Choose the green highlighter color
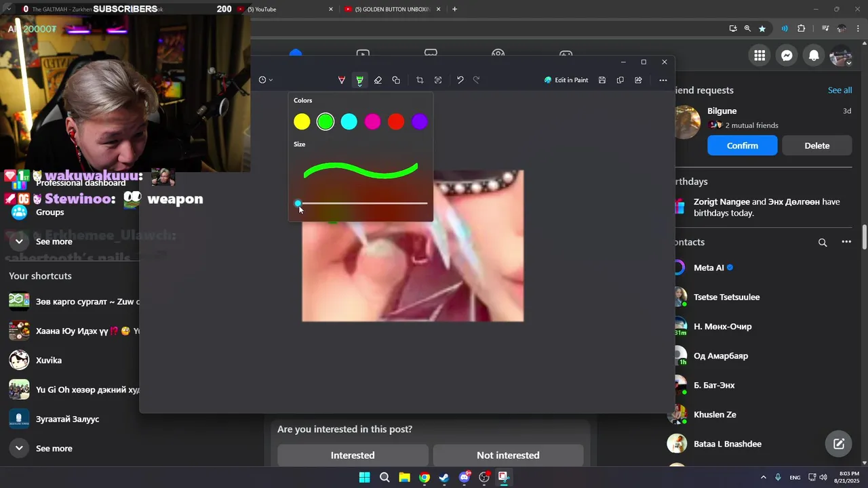 (325, 121)
